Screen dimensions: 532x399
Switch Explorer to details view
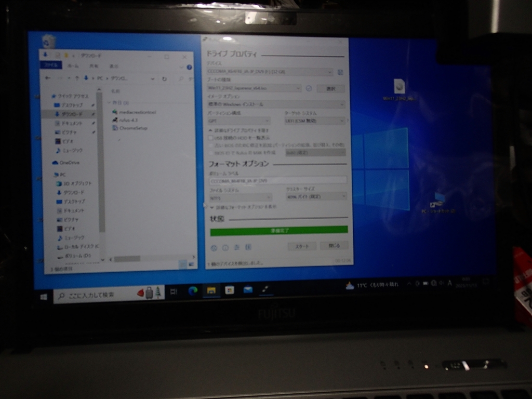coord(182,264)
